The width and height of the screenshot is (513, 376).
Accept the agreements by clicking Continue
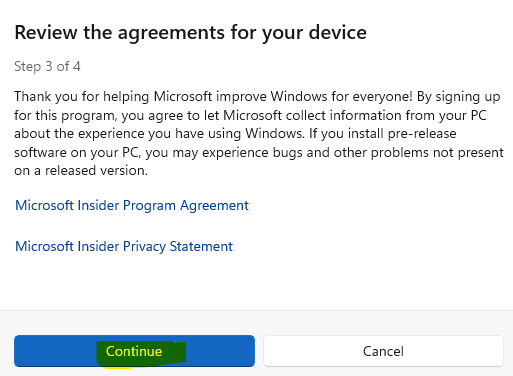134,351
